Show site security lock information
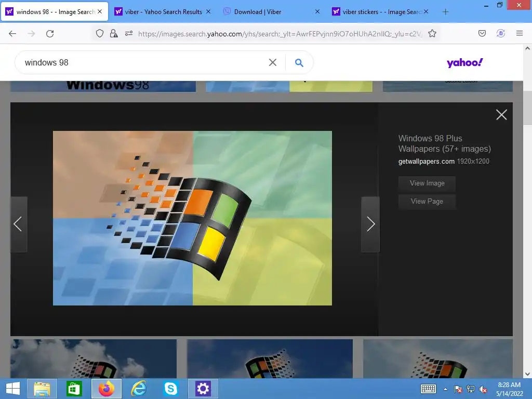Screen dimensions: 532x399 (114, 33)
